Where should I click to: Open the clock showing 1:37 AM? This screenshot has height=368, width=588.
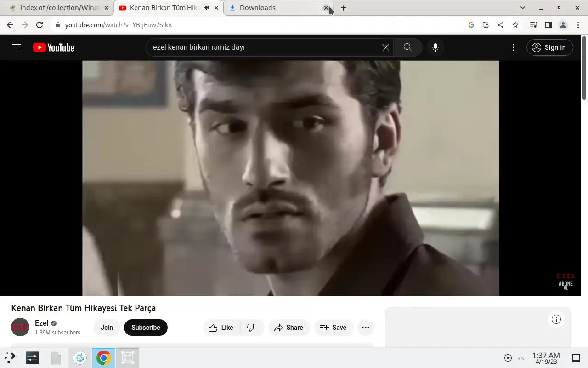tap(546, 358)
